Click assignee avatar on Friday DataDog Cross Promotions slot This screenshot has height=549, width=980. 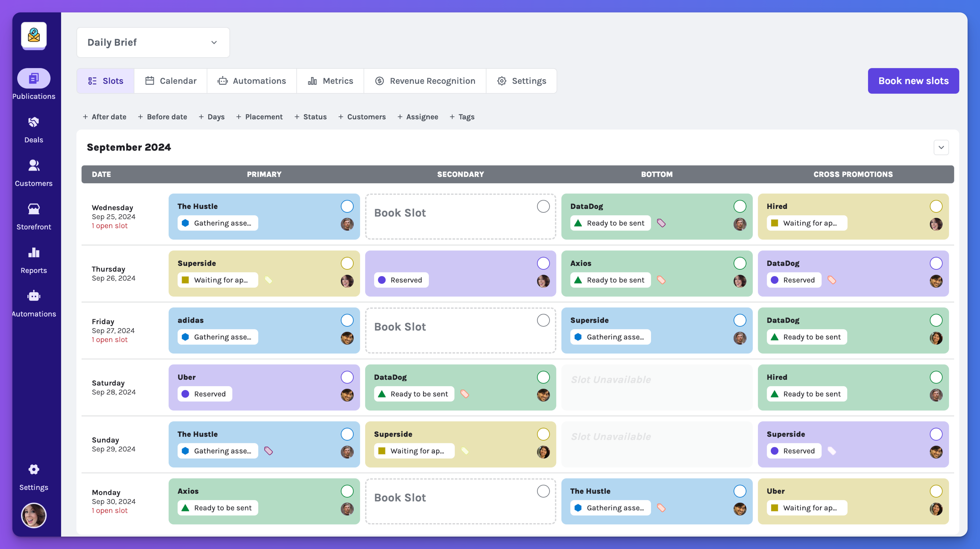point(936,338)
